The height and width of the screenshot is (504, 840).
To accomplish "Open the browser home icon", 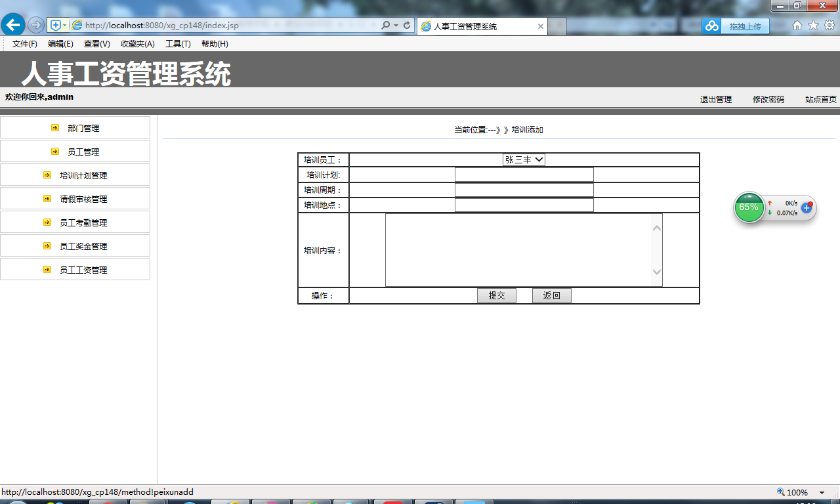I will (x=797, y=26).
